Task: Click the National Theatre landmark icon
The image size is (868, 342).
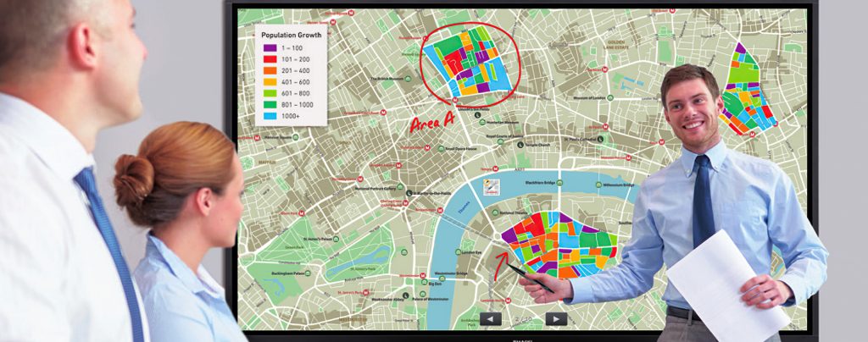Action: [496, 212]
